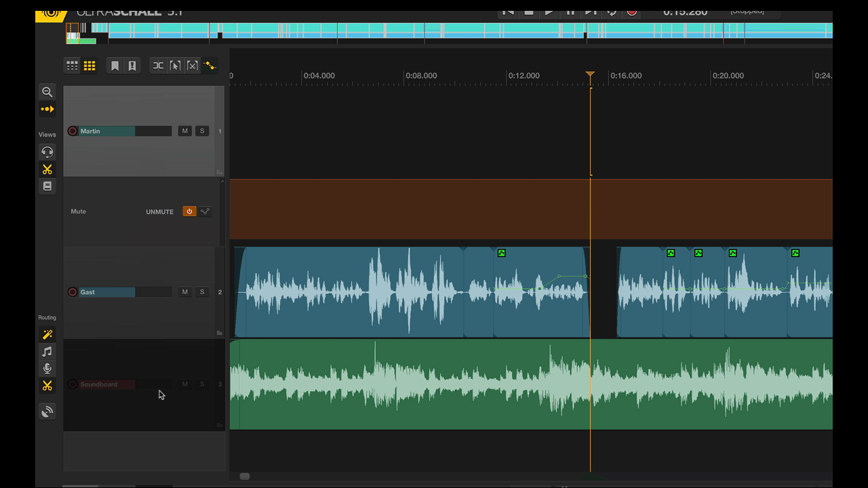868x488 pixels.
Task: Select the small grid layout icon
Action: pyautogui.click(x=72, y=66)
